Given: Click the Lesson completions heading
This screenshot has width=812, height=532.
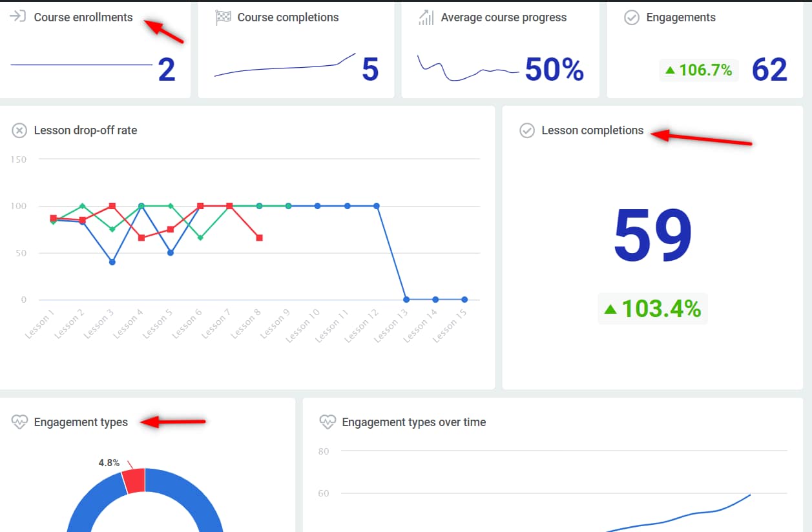Looking at the screenshot, I should pyautogui.click(x=592, y=130).
